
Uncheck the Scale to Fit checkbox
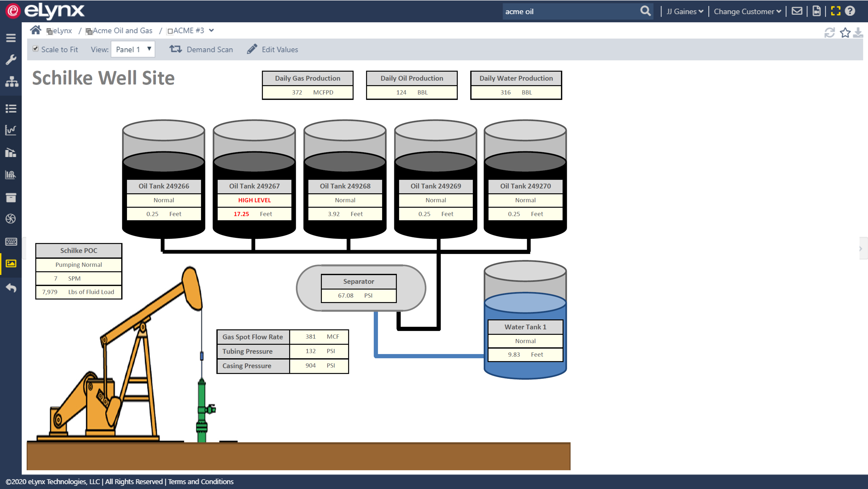35,49
